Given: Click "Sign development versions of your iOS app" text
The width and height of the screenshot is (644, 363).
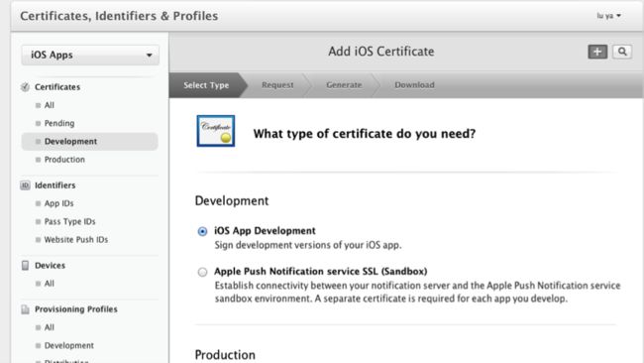Looking at the screenshot, I should coord(308,245).
